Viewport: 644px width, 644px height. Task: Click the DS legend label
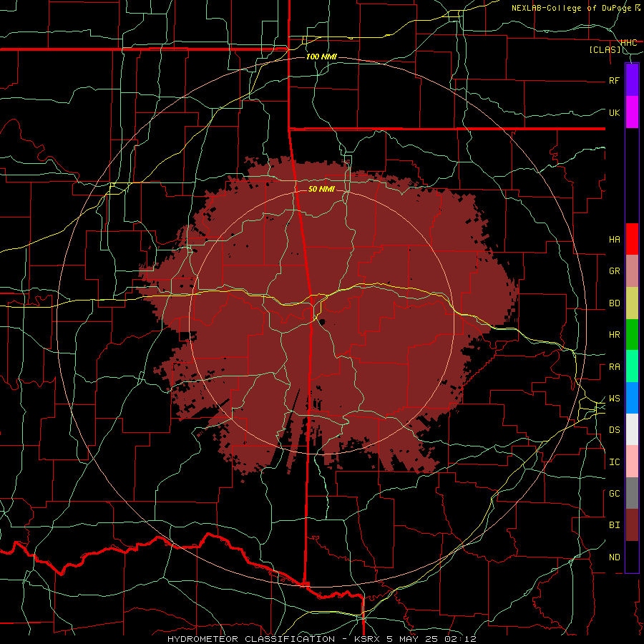614,430
